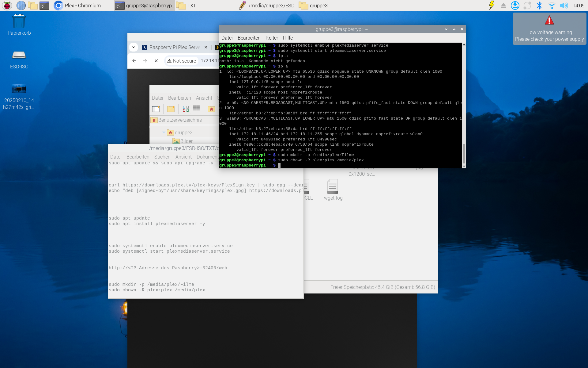This screenshot has width=588, height=368.
Task: Select the wget-log file in file manager
Action: coord(333,190)
